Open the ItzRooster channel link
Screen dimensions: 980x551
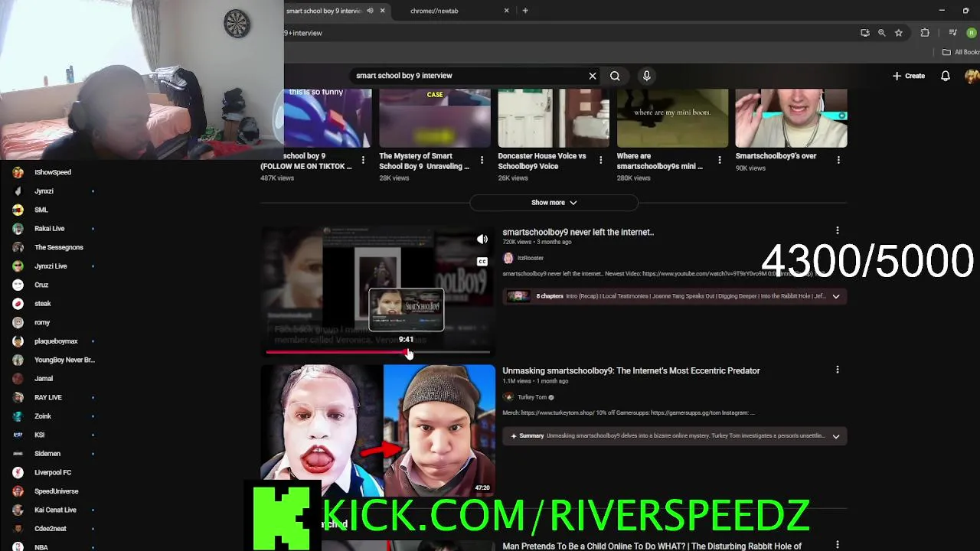click(x=531, y=259)
